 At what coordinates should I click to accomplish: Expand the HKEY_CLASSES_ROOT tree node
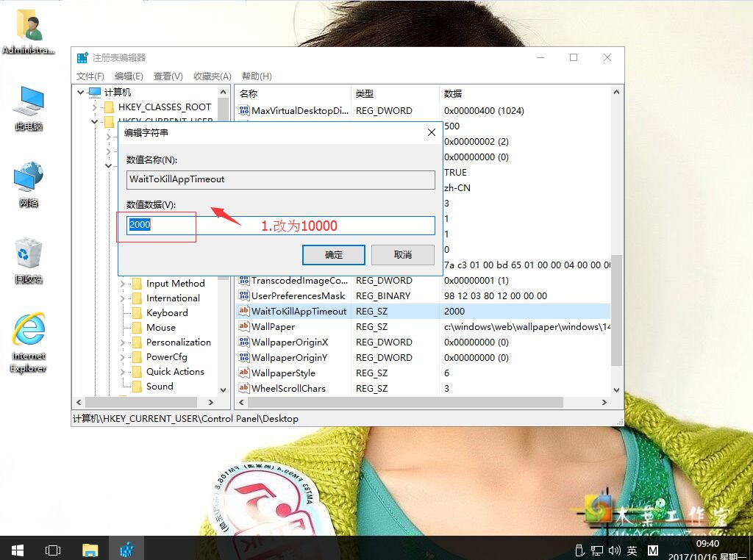coord(95,107)
